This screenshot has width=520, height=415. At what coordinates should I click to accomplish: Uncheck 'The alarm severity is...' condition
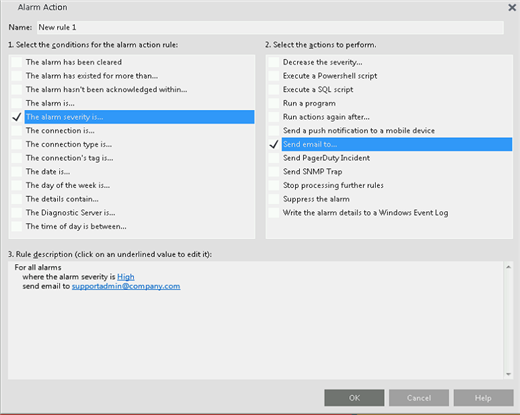[16, 117]
